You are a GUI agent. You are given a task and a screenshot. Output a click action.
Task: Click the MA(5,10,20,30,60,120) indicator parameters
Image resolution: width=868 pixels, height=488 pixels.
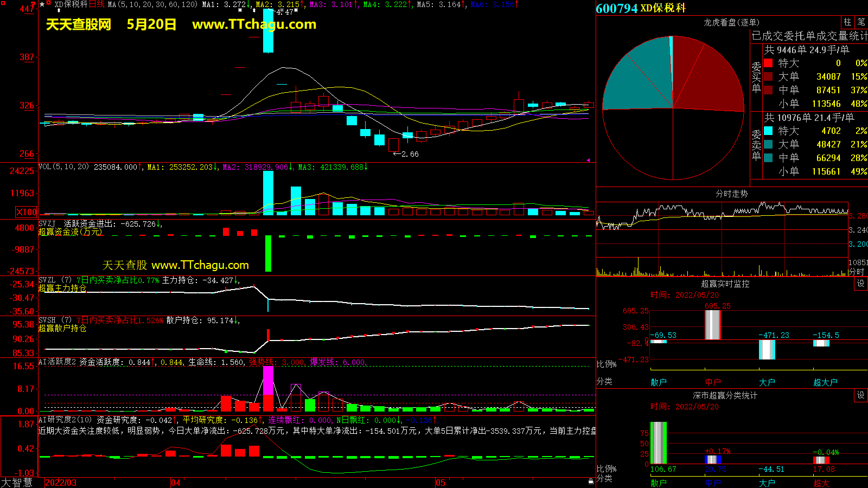tap(152, 4)
